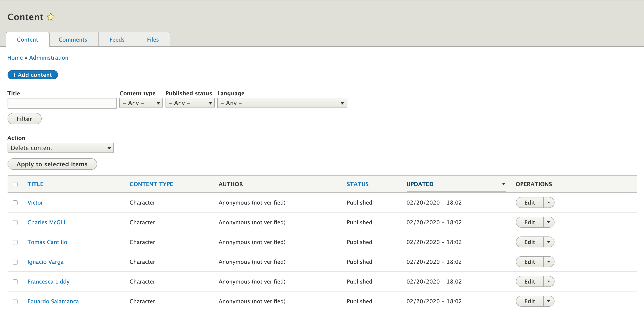Sort the table by Status column

click(357, 184)
